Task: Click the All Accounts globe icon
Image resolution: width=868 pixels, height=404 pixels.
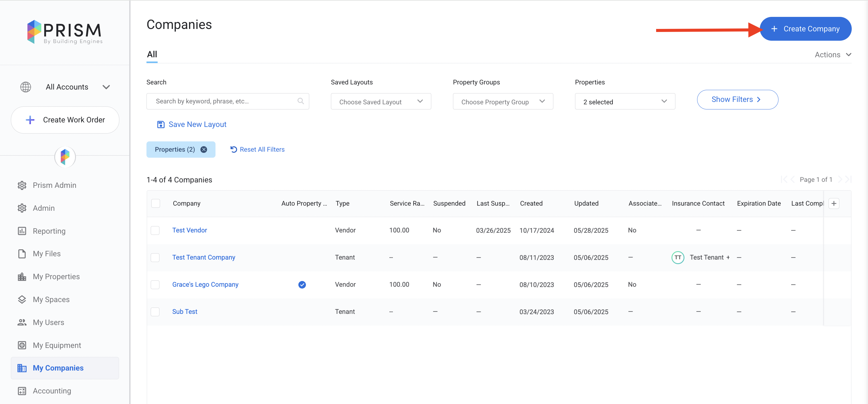Action: pos(26,87)
